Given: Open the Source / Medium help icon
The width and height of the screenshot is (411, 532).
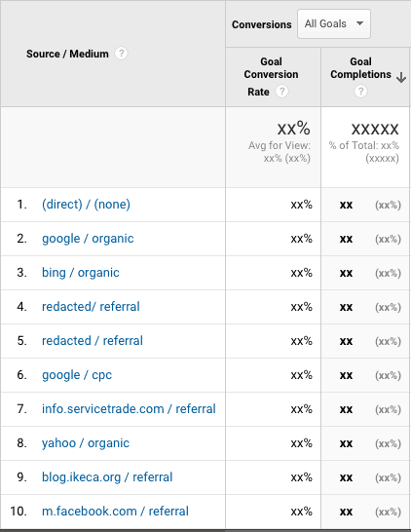Looking at the screenshot, I should 121,54.
